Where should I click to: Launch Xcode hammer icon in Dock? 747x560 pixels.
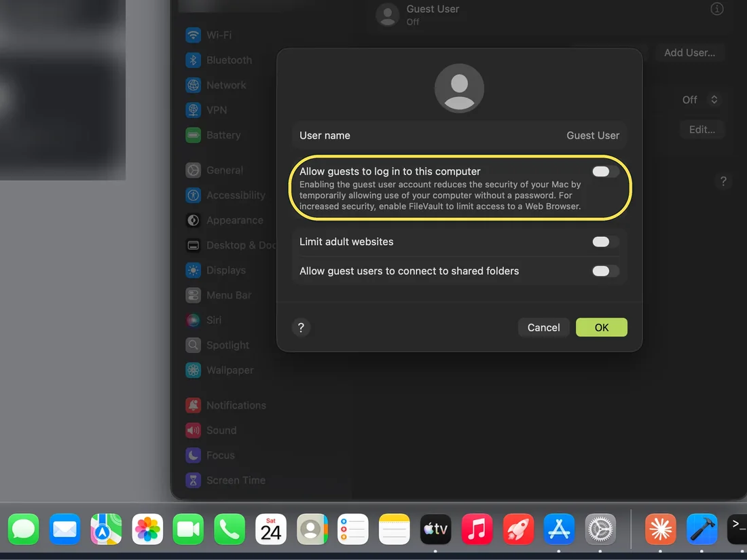tap(702, 529)
